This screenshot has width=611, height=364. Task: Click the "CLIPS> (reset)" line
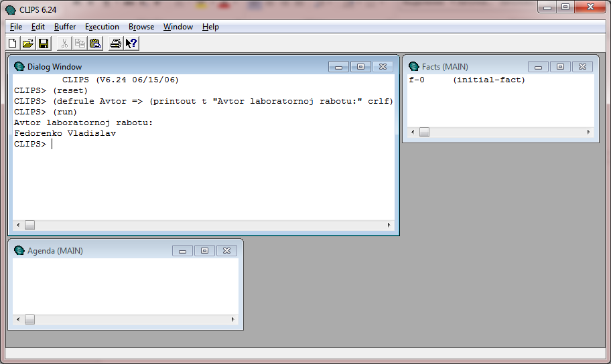coord(51,90)
